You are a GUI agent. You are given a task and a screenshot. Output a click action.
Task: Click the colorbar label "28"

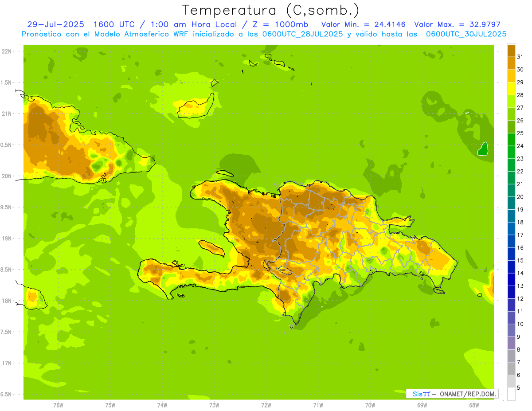point(520,95)
